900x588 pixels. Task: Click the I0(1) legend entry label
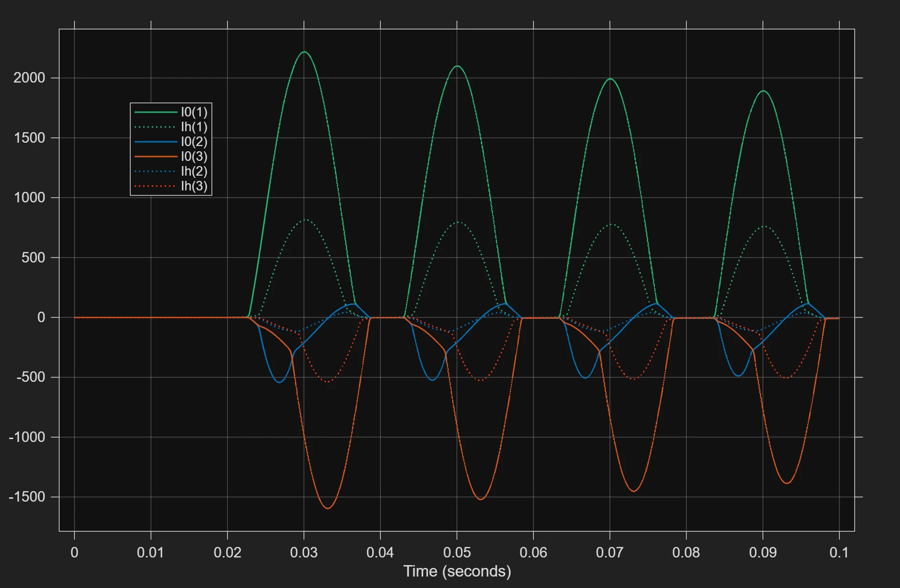point(194,112)
